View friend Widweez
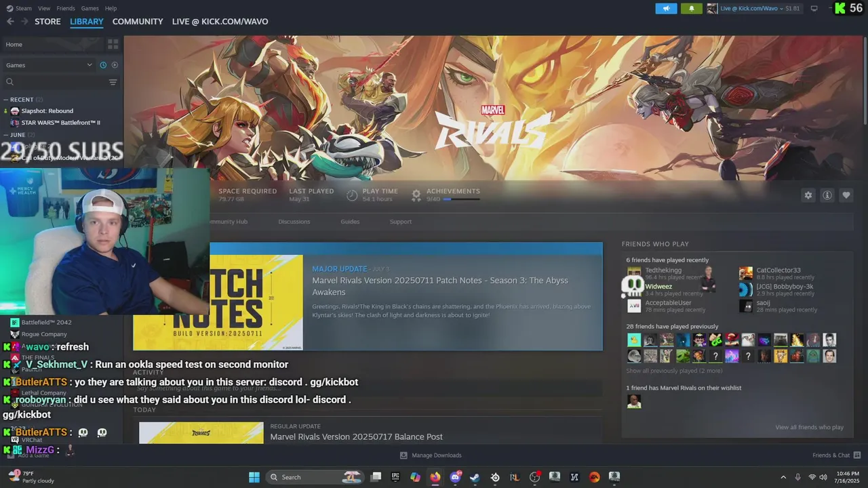868x488 pixels. pos(658,287)
